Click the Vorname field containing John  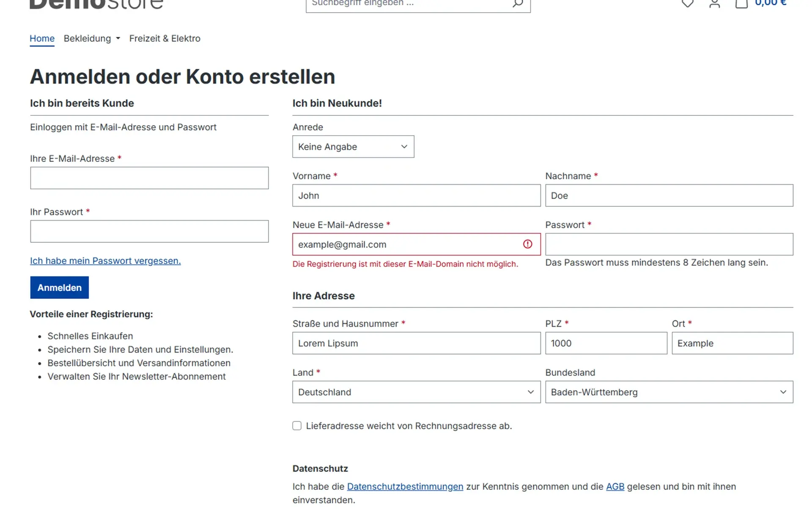[416, 195]
